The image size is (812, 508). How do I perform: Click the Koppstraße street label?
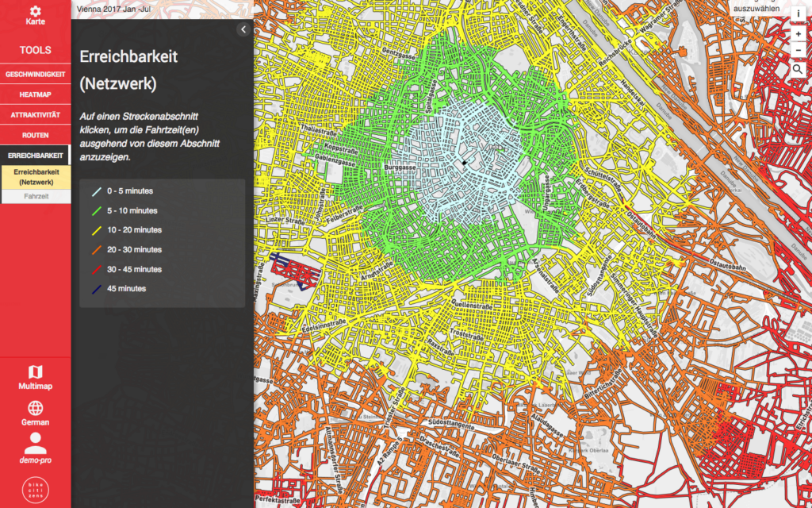341,147
